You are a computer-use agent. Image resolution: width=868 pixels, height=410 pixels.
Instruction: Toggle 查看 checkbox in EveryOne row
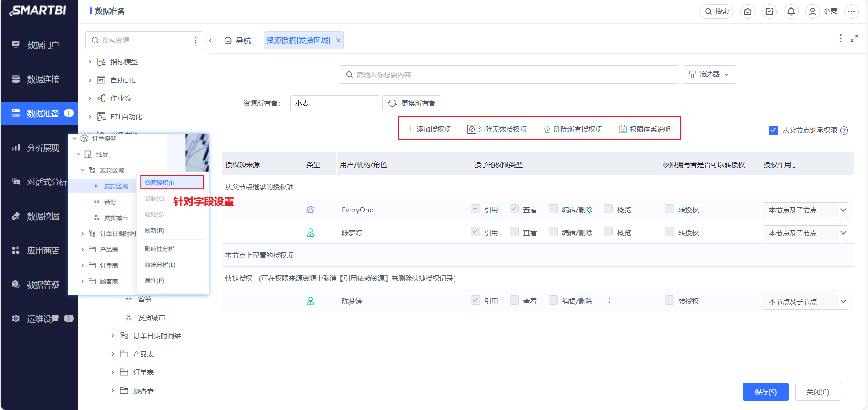pyautogui.click(x=514, y=209)
